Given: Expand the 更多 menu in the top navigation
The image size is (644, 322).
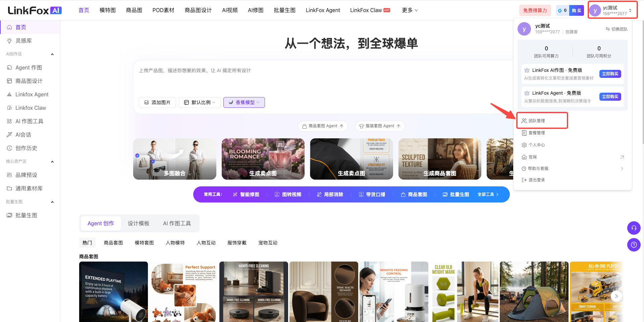Looking at the screenshot, I should [410, 10].
